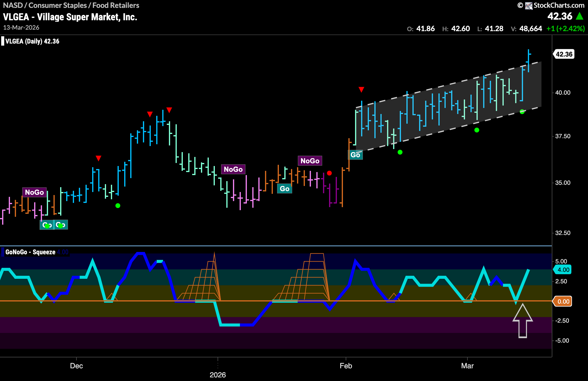This screenshot has width=588, height=381.
Task: Click the 2026 year label on the axis
Action: click(x=218, y=375)
